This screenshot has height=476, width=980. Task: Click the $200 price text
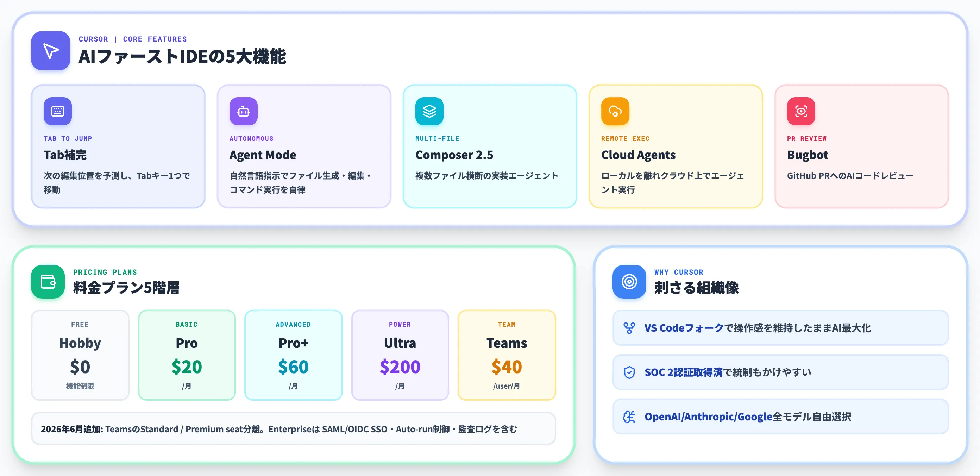point(400,367)
